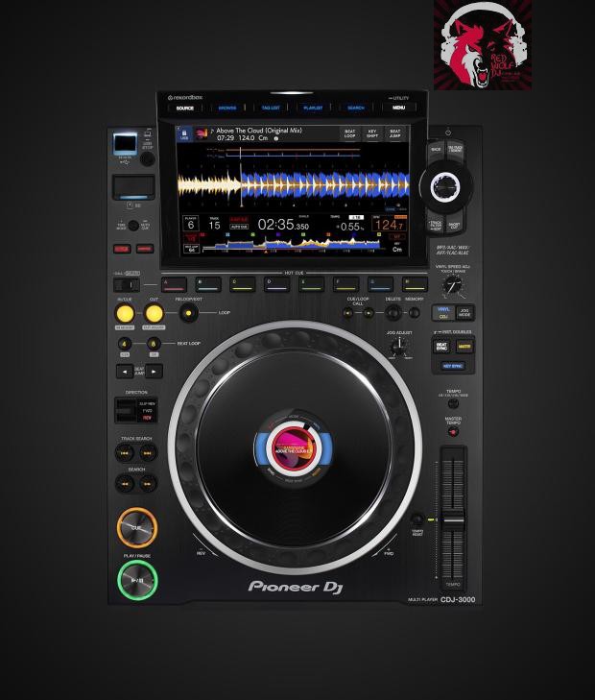Enable BEAT SYNC
The width and height of the screenshot is (595, 700).
(441, 347)
